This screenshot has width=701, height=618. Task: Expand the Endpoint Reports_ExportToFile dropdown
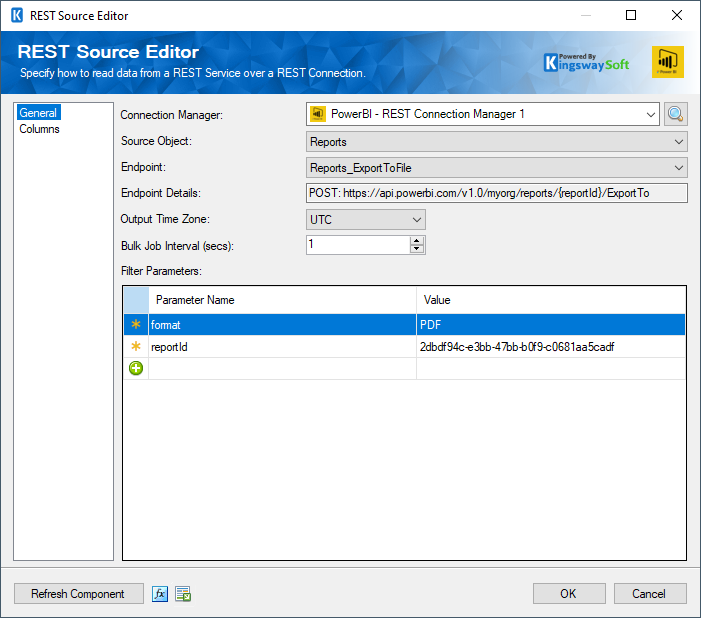coord(679,168)
